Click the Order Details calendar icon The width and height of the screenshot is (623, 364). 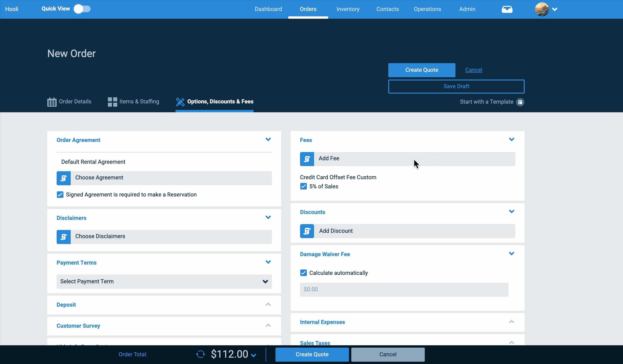pyautogui.click(x=52, y=102)
